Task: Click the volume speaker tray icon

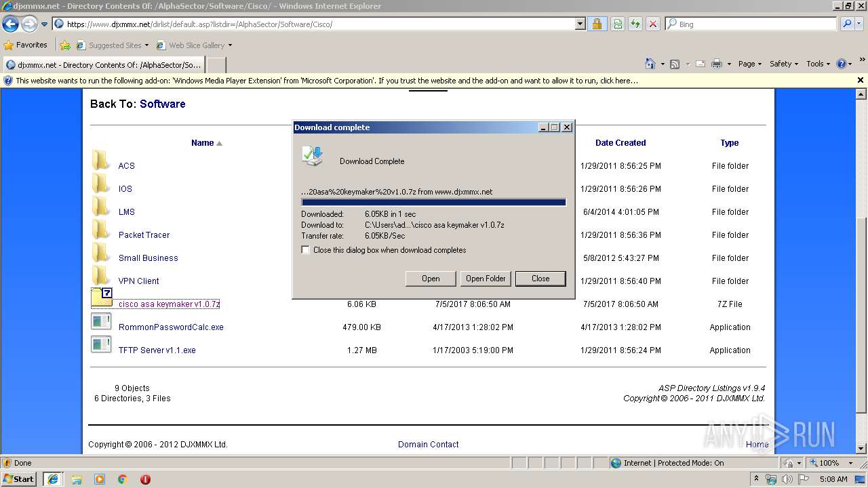Action: pos(787,479)
